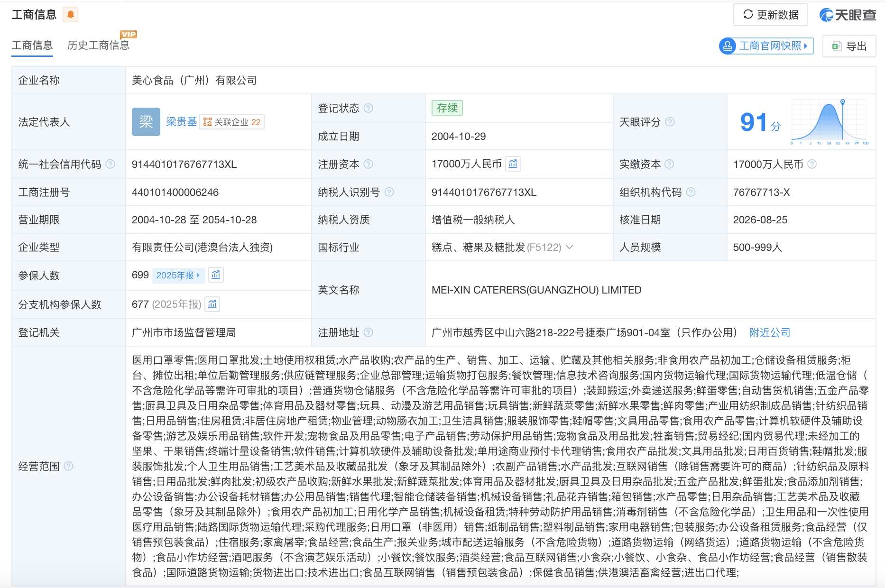Select English name MEI-XIN CATERERS(GUANGZHOU) LIMITED

point(536,290)
